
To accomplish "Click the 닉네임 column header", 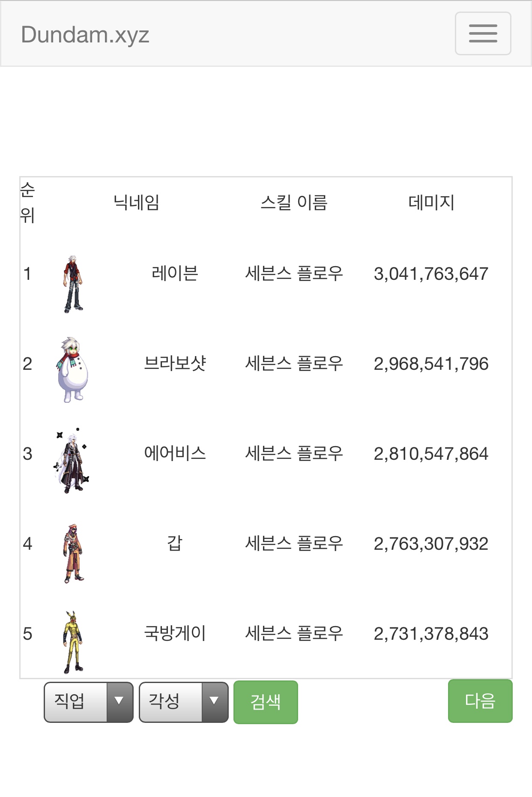I will pos(136,202).
